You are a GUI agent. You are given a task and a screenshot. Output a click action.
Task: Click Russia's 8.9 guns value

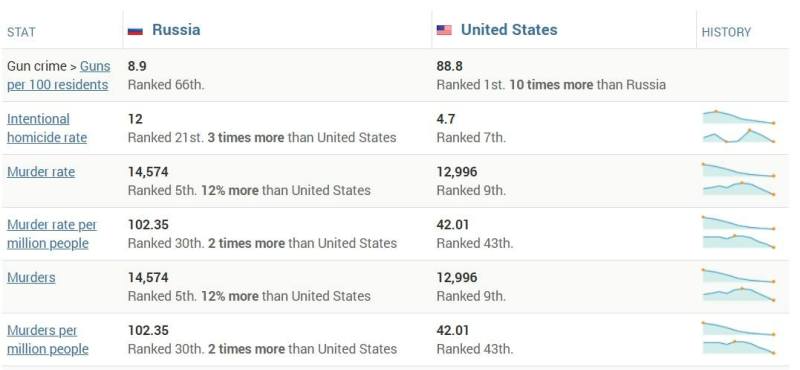(137, 66)
